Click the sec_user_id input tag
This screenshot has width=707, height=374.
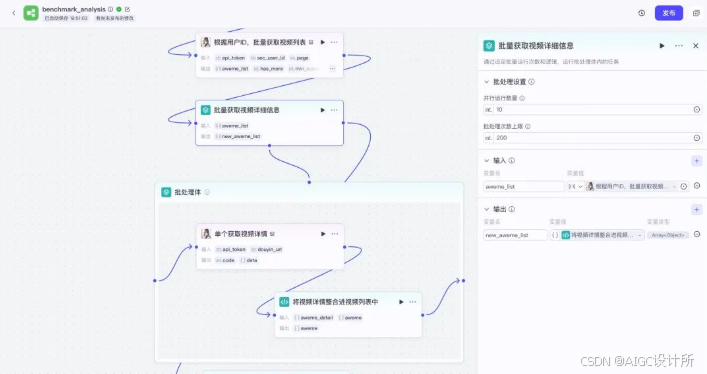[x=268, y=58]
